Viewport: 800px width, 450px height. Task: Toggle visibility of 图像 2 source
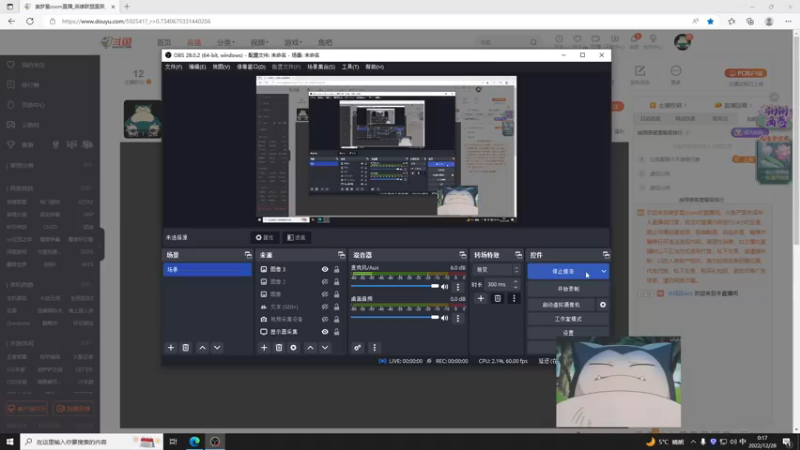[x=324, y=282]
